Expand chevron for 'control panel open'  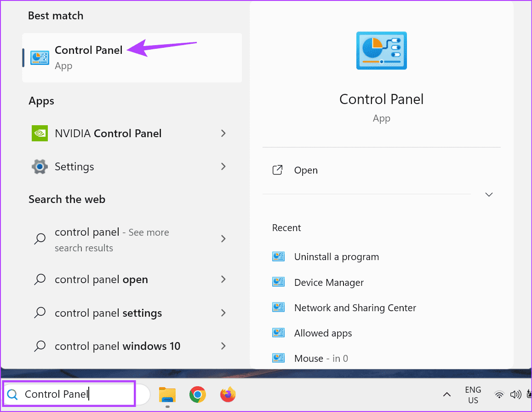[x=223, y=279]
